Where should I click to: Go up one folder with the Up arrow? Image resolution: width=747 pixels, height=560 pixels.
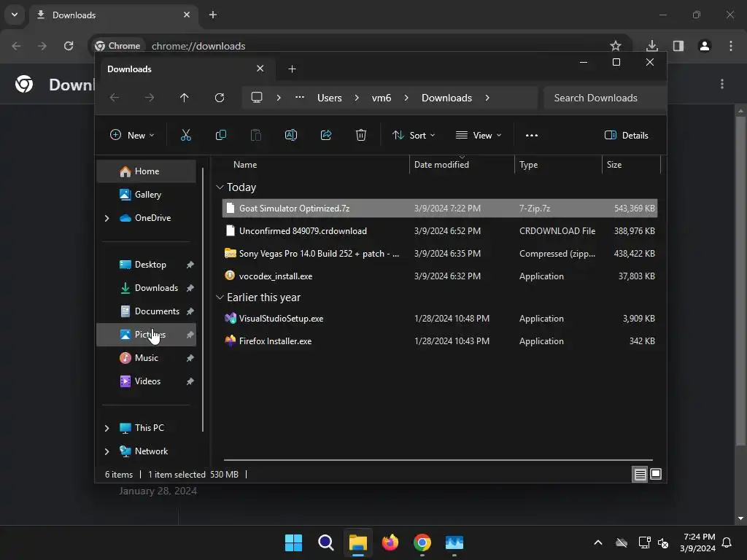click(x=185, y=98)
